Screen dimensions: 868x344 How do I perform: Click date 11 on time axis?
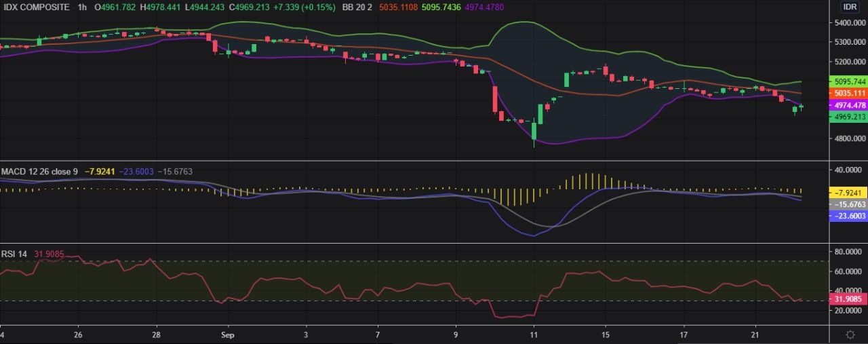pos(534,335)
